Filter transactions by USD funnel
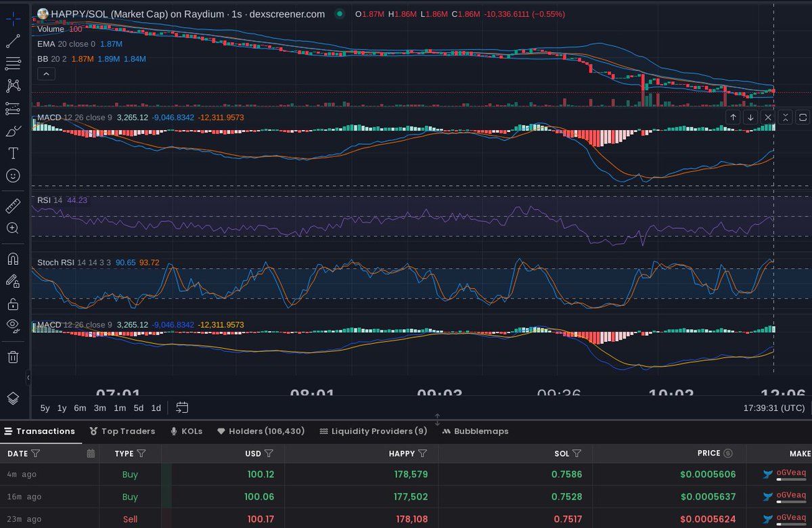Image resolution: width=812 pixels, height=528 pixels. point(269,454)
